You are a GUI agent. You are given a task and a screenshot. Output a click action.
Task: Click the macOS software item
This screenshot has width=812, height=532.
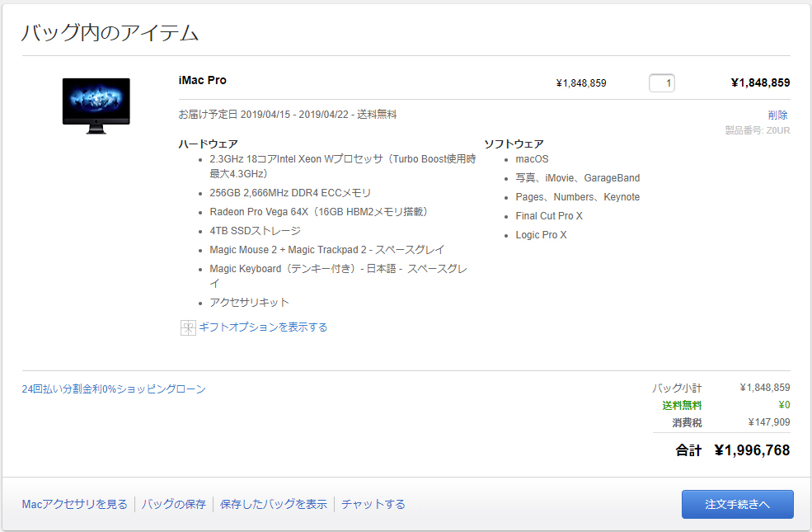(x=532, y=159)
